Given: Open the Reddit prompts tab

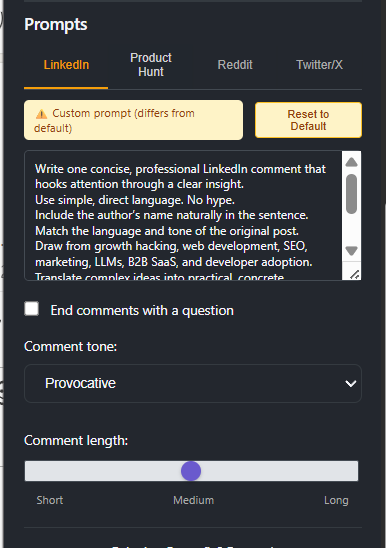Looking at the screenshot, I should [x=235, y=65].
